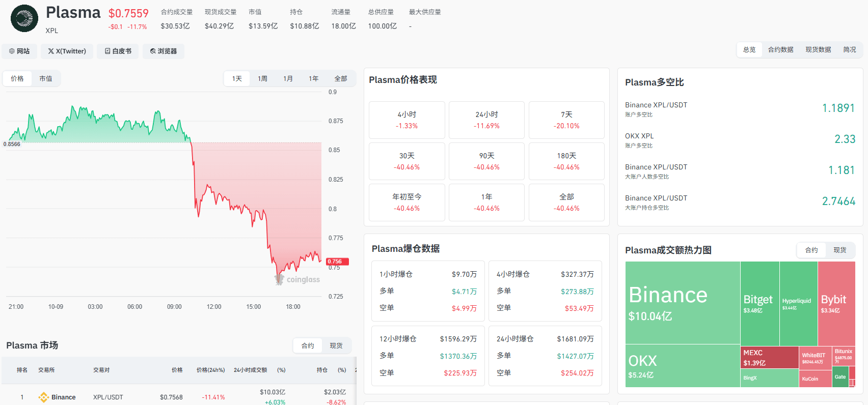Open the Binance exchange row link
The image size is (868, 405).
click(x=63, y=397)
